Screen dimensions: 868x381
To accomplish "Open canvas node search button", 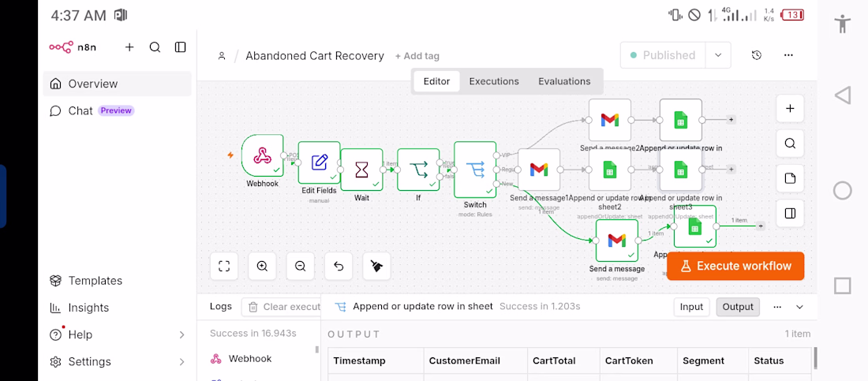I will tap(790, 144).
